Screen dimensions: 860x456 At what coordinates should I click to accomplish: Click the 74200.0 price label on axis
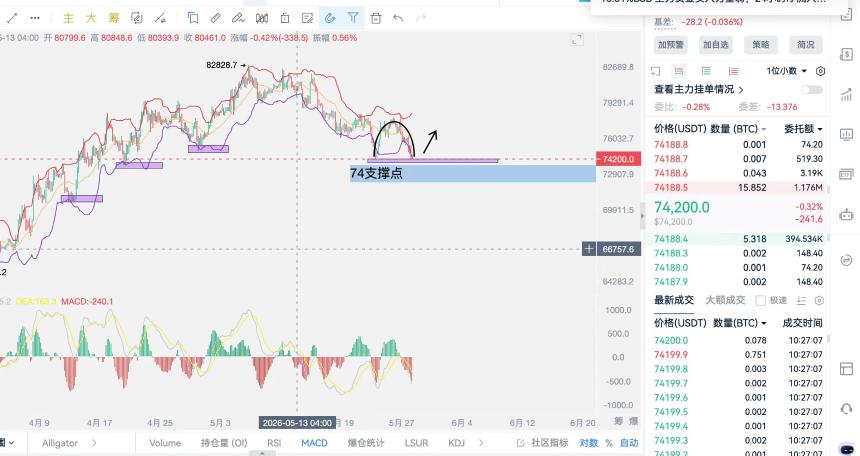coord(618,159)
